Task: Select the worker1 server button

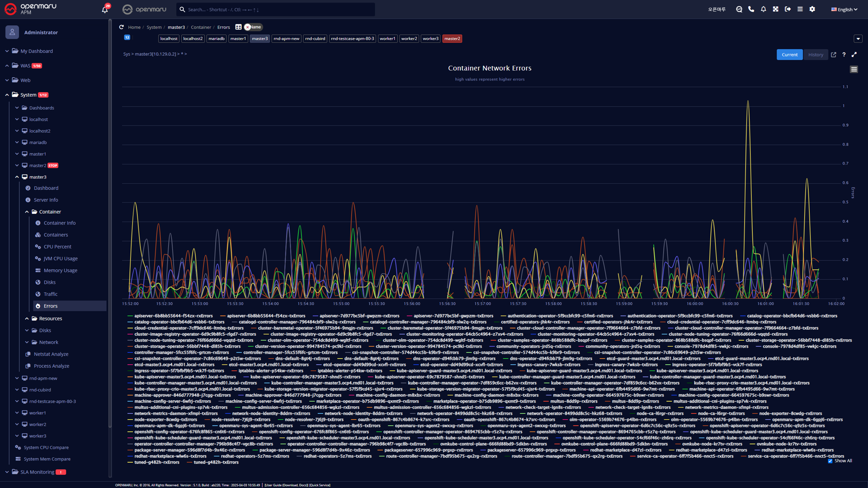Action: 387,39
